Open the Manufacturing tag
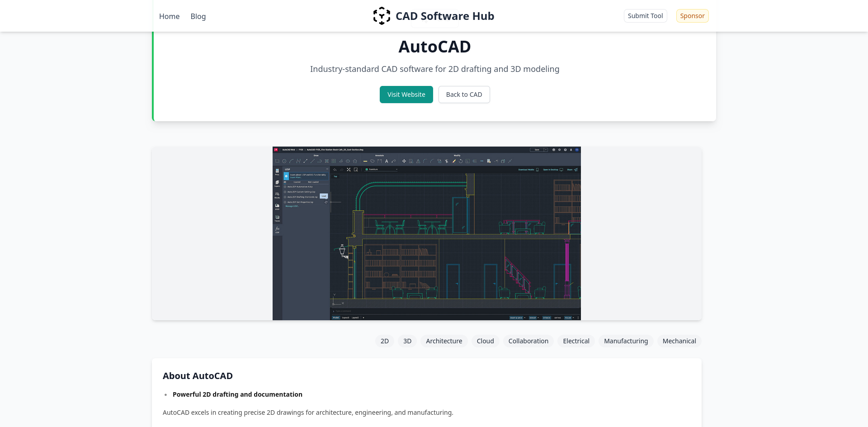The height and width of the screenshot is (427, 868). pos(626,341)
